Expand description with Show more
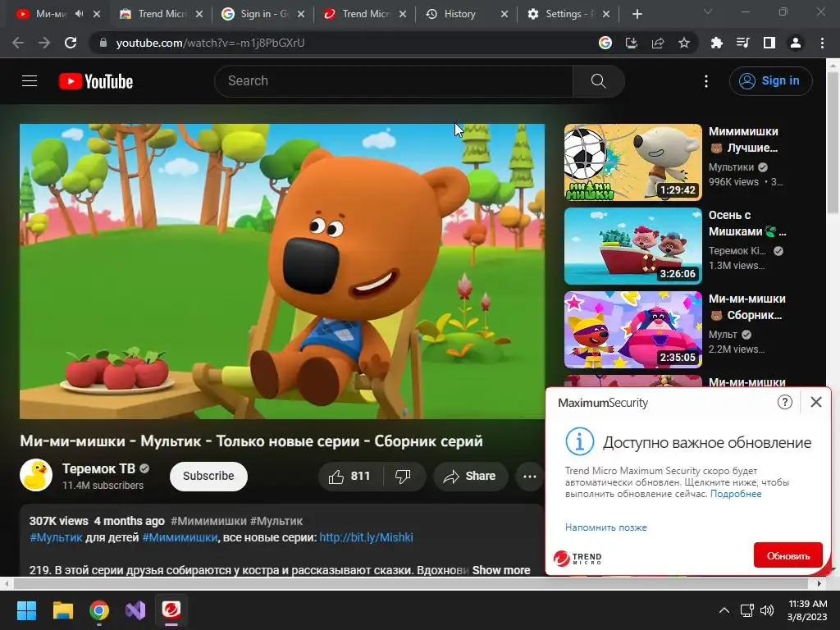Screen dimensions: 840x630 coord(501,570)
